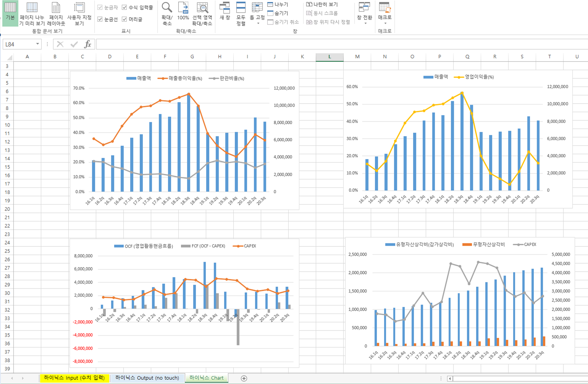The image size is (588, 384).
Task: Click the formula bar input field
Action: [x=340, y=44]
